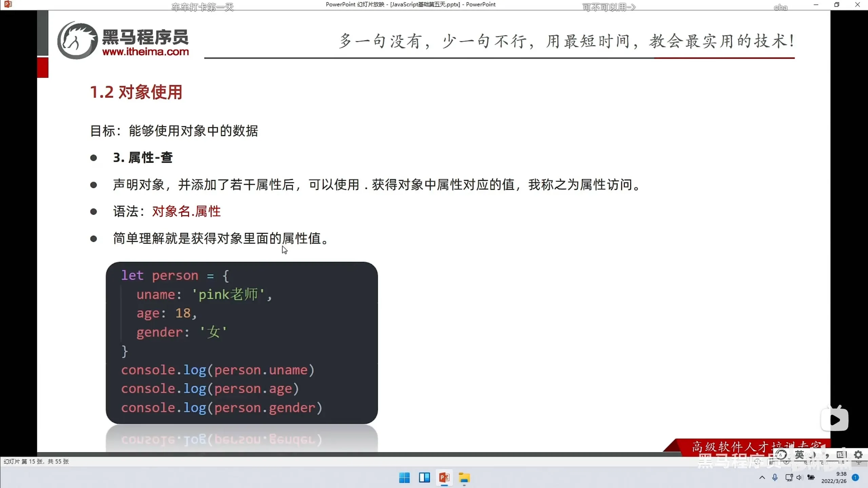The height and width of the screenshot is (488, 868).
Task: Click the battery tray icon
Action: click(x=811, y=477)
